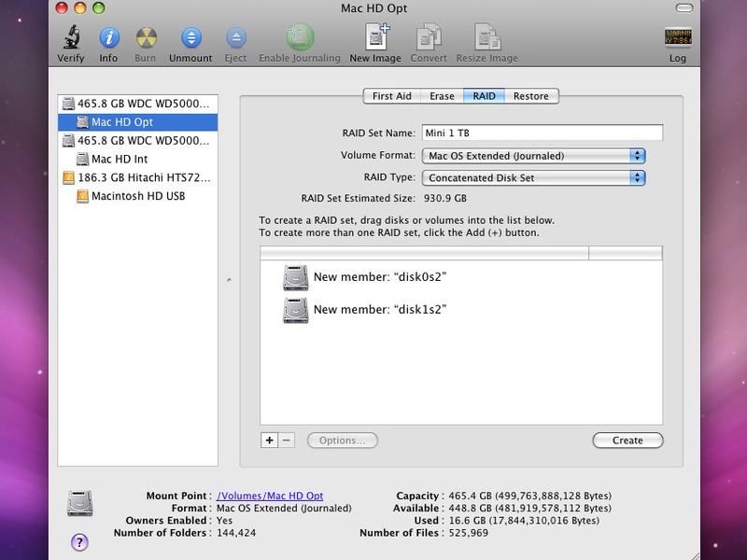Click the Capacity 465.4 GB value
747x560 pixels.
point(529,496)
